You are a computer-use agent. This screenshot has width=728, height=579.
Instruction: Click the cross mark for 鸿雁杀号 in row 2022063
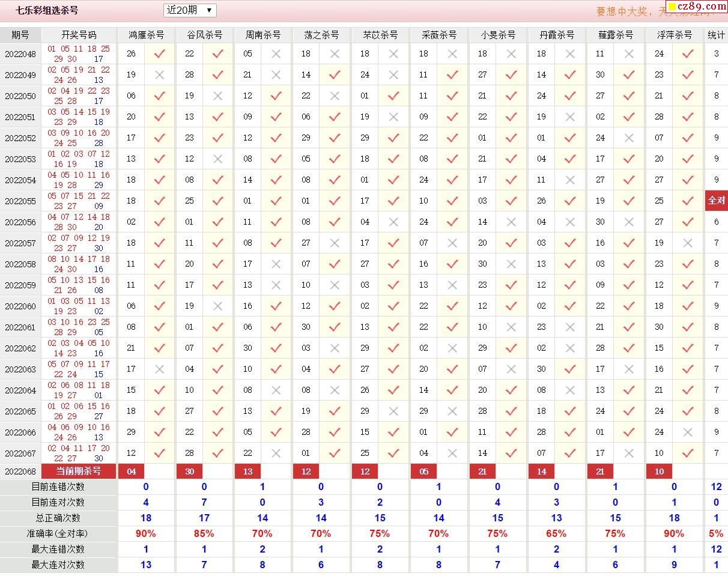click(159, 369)
